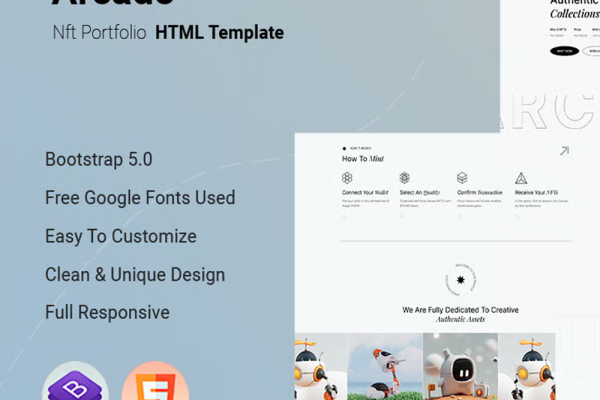
Task: Click the 'Select An Quality' step title
Action: (x=420, y=193)
